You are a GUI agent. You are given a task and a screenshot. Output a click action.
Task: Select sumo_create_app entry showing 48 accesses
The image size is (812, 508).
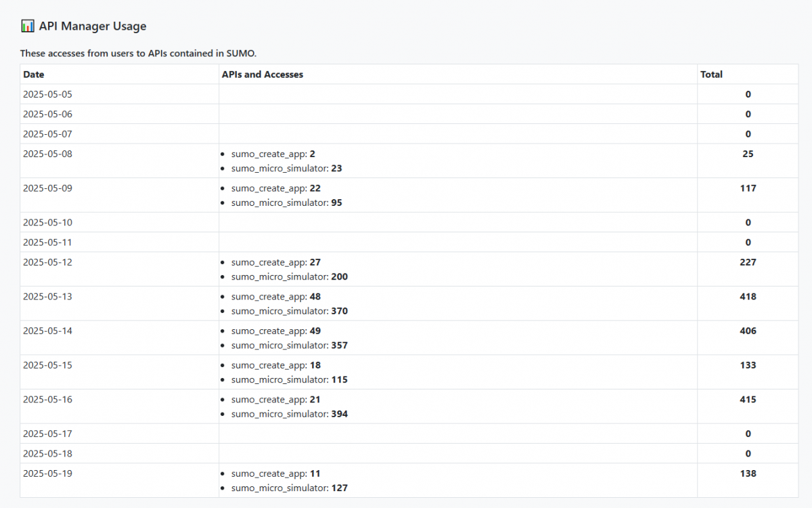pos(275,297)
